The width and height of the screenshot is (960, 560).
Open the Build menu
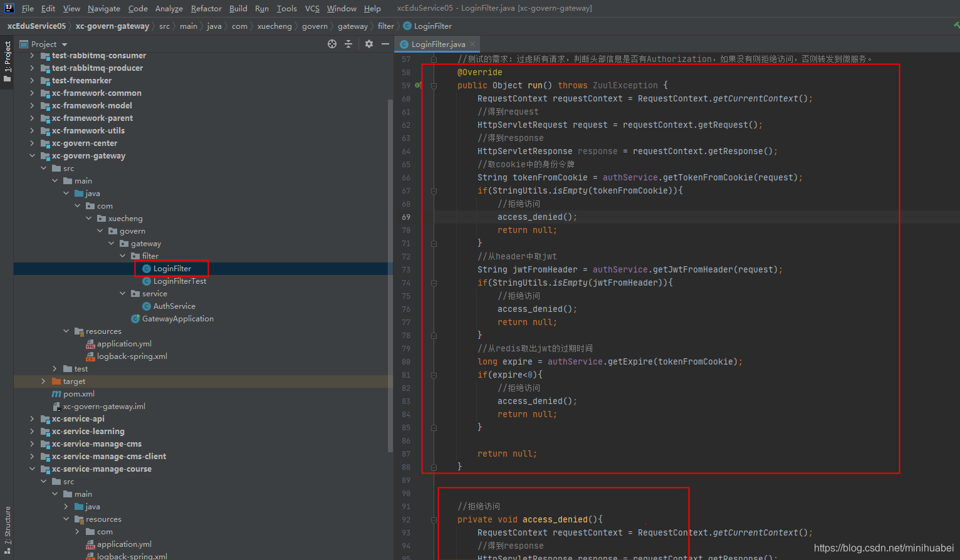point(238,8)
